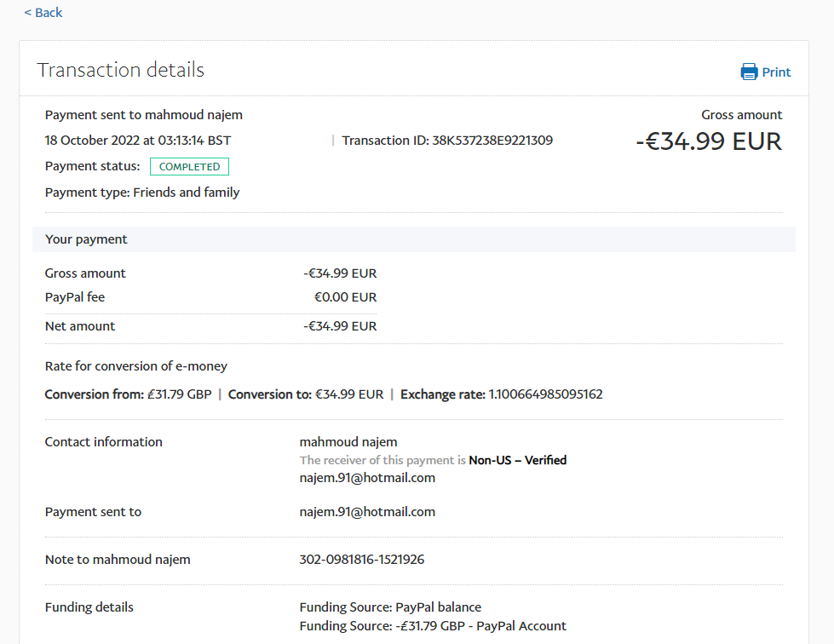
Task: Click the PayPal fee value €0.00 EUR
Action: [345, 297]
